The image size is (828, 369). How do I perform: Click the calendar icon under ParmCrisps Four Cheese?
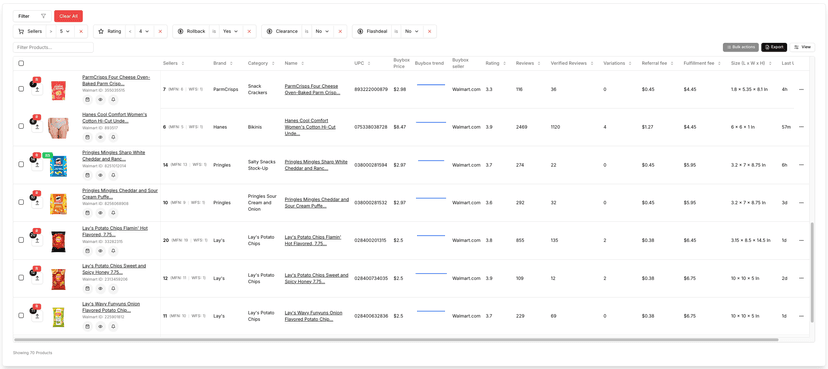click(x=88, y=99)
